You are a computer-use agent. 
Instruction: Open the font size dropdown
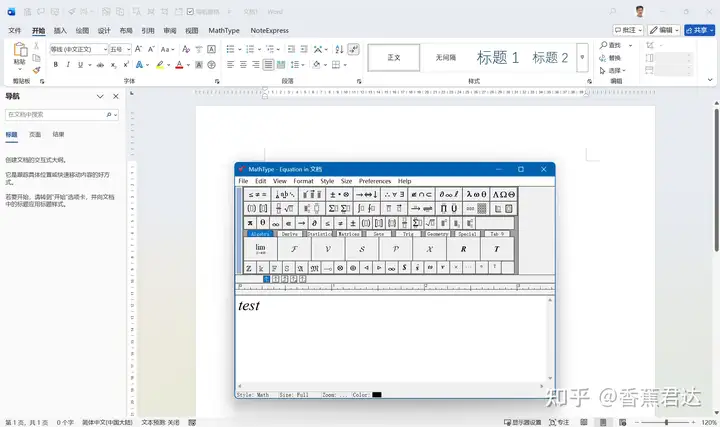129,49
